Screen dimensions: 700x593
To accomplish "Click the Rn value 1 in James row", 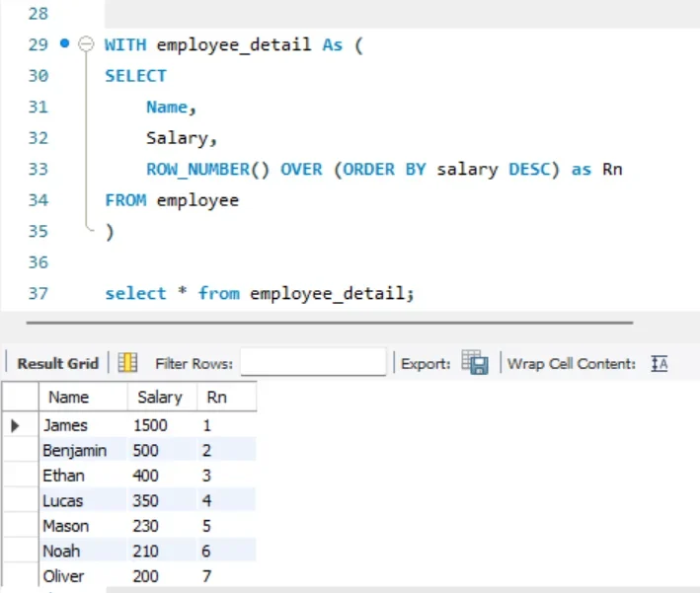I will 206,425.
